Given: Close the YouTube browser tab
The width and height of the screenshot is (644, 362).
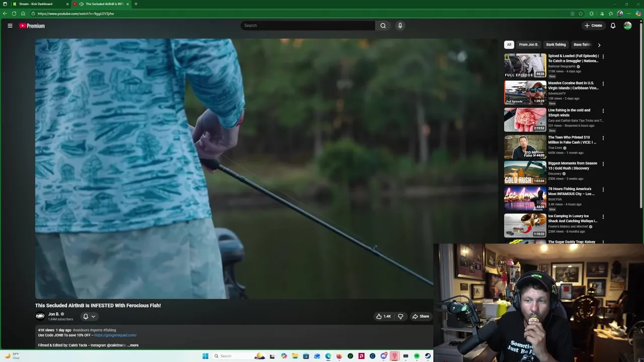Looking at the screenshot, I should 127,4.
